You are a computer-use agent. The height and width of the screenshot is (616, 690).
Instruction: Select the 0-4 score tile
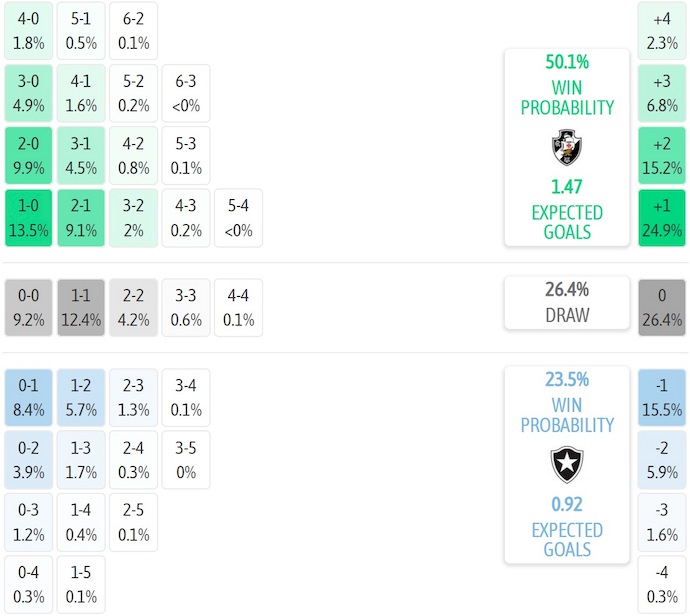(28, 585)
